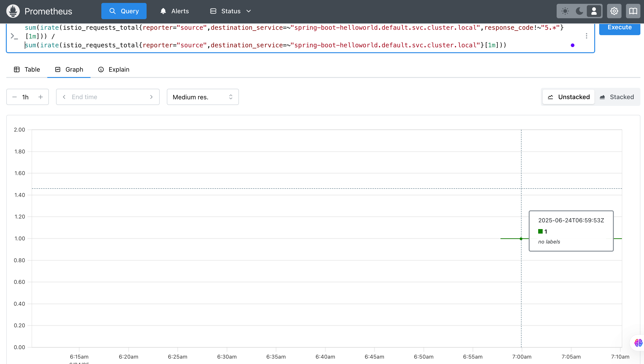Select dark theme moon icon
This screenshot has height=364, width=644.
(x=579, y=11)
